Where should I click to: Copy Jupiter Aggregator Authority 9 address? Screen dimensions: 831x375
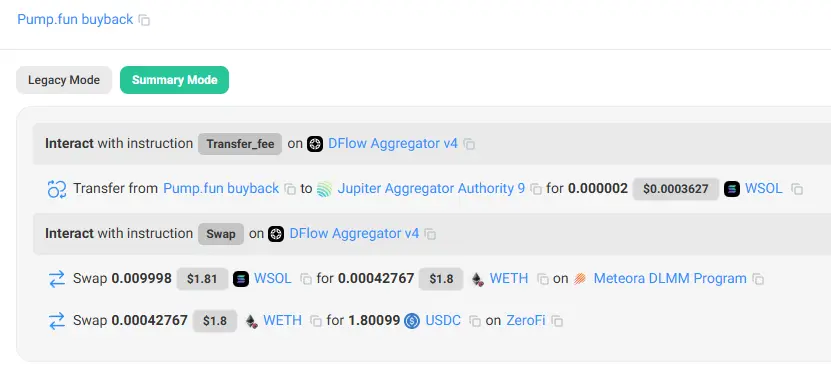(536, 189)
